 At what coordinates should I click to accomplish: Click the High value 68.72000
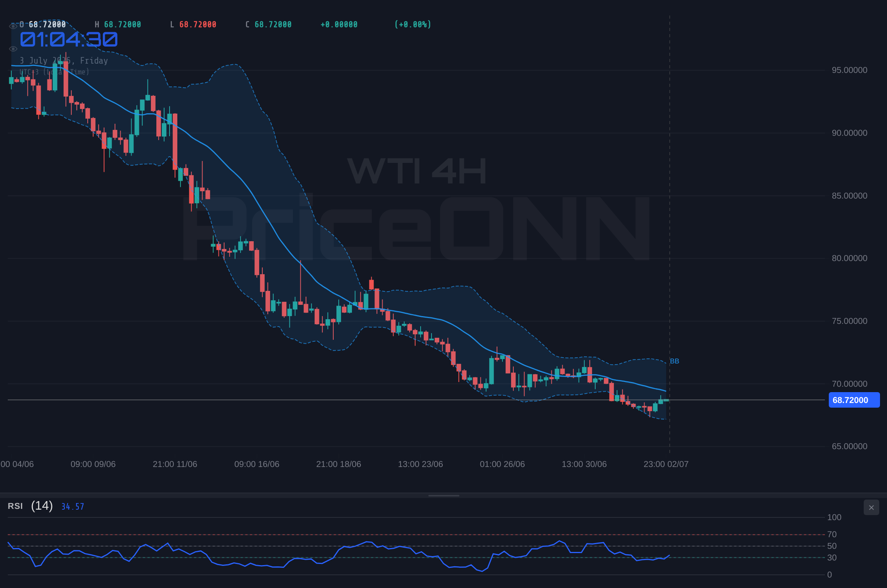123,24
